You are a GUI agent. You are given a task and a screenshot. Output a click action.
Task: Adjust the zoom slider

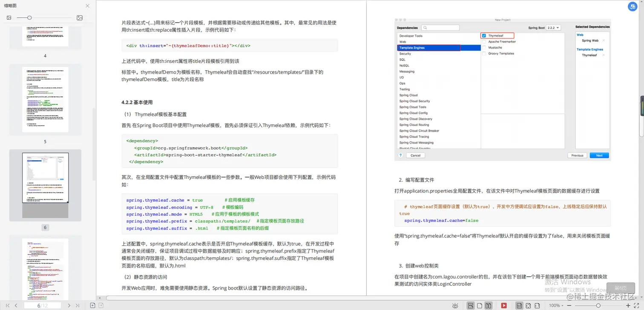click(598, 306)
